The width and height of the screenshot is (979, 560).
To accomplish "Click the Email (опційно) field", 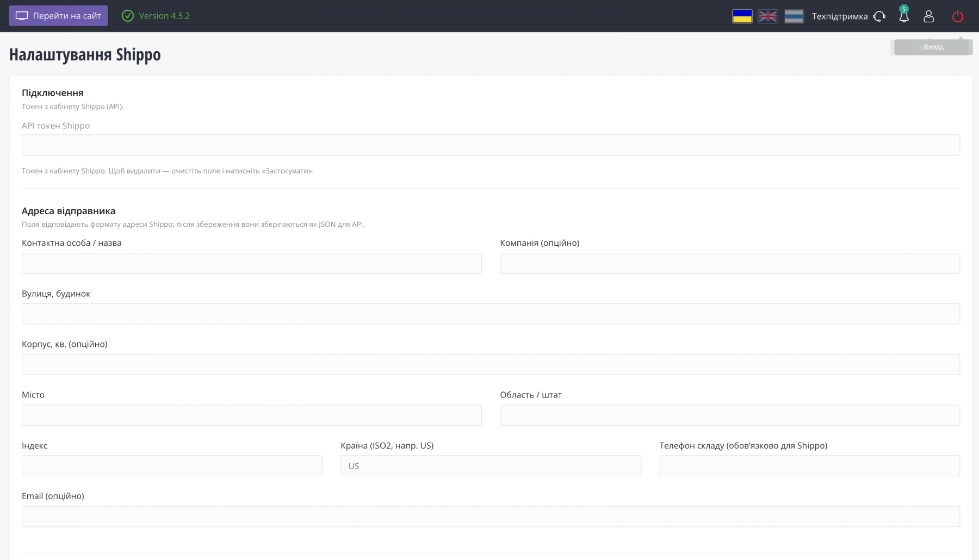I will [491, 517].
